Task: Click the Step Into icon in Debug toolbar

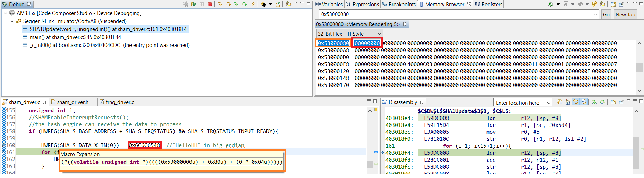Action: pyautogui.click(x=220, y=4)
